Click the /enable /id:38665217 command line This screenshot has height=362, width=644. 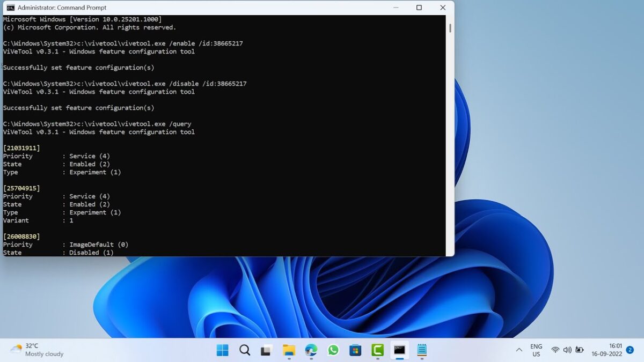(123, 43)
